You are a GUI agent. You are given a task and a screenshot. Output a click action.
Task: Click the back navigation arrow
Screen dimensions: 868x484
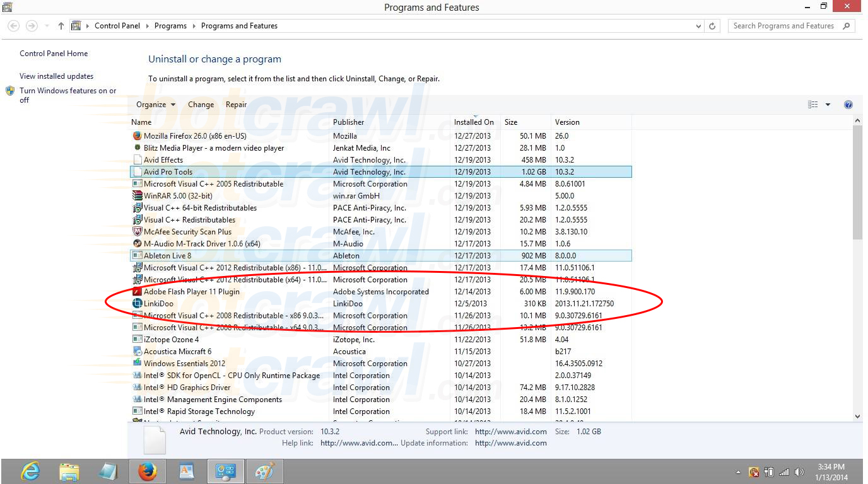13,26
